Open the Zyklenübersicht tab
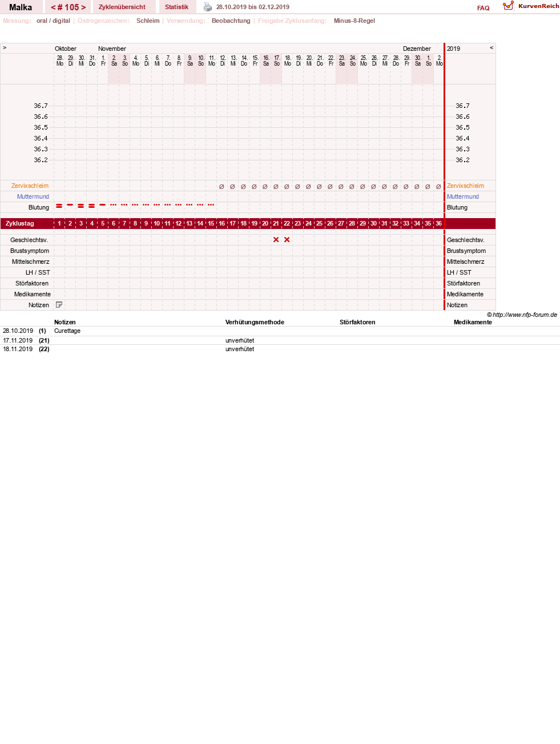This screenshot has width=560, height=744. pos(122,7)
